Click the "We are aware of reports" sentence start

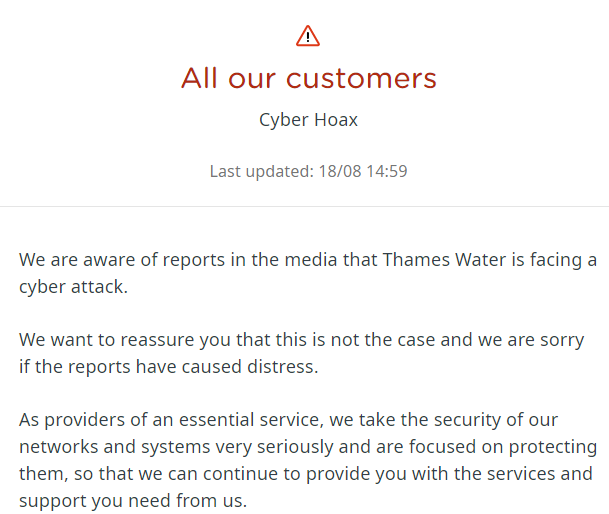110,260
